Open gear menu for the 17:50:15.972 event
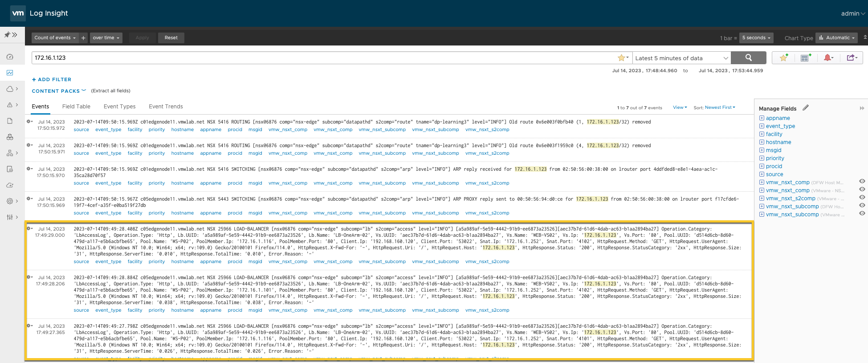This screenshot has height=363, width=868. pos(29,121)
